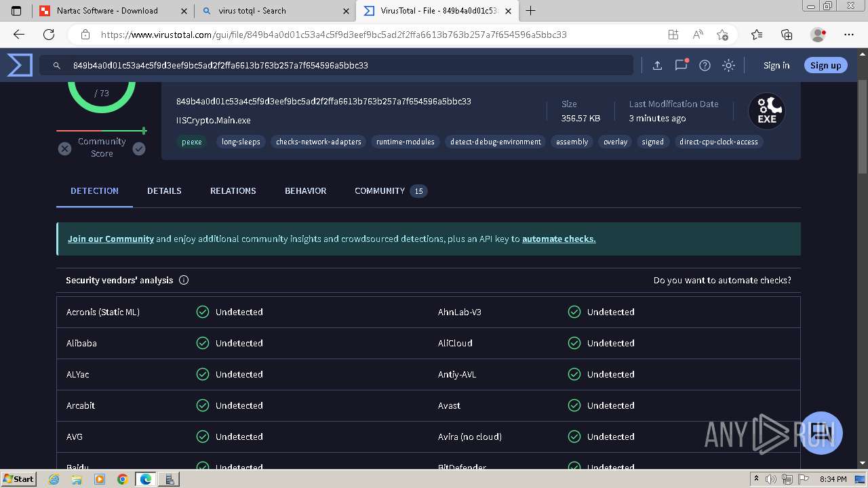
Task: Open the automate checks link
Action: pos(559,239)
